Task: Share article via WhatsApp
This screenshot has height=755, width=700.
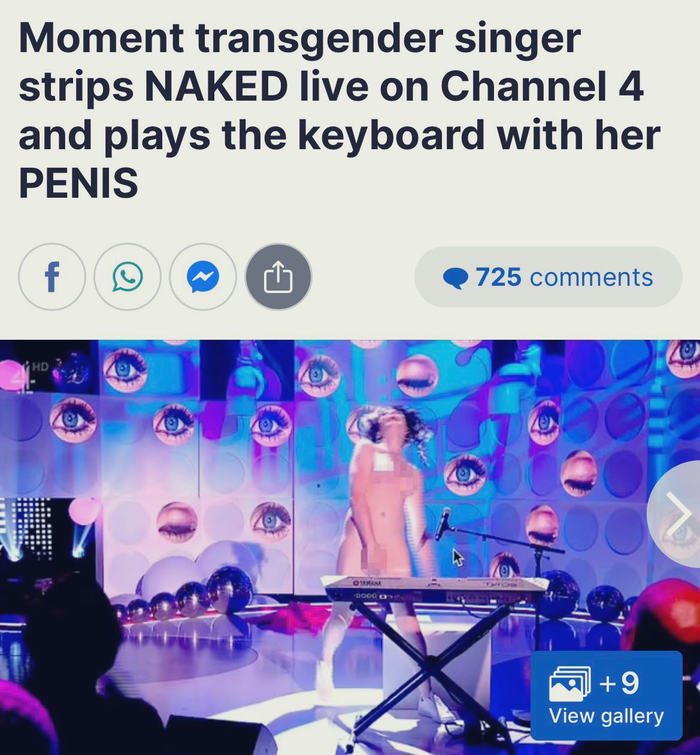Action: 128,277
